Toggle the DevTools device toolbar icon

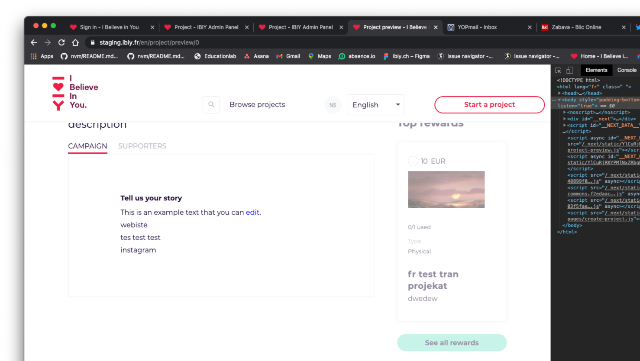569,70
